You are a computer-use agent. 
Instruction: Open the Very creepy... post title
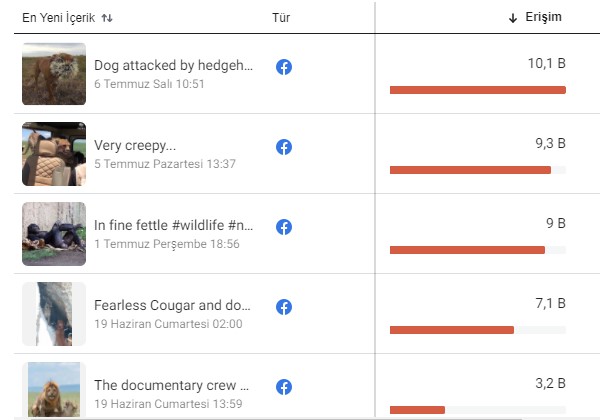tap(135, 145)
